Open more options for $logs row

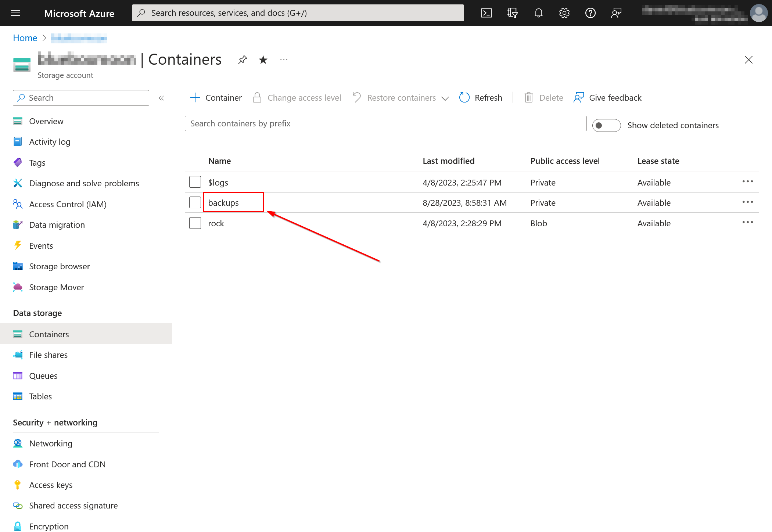[x=747, y=181]
